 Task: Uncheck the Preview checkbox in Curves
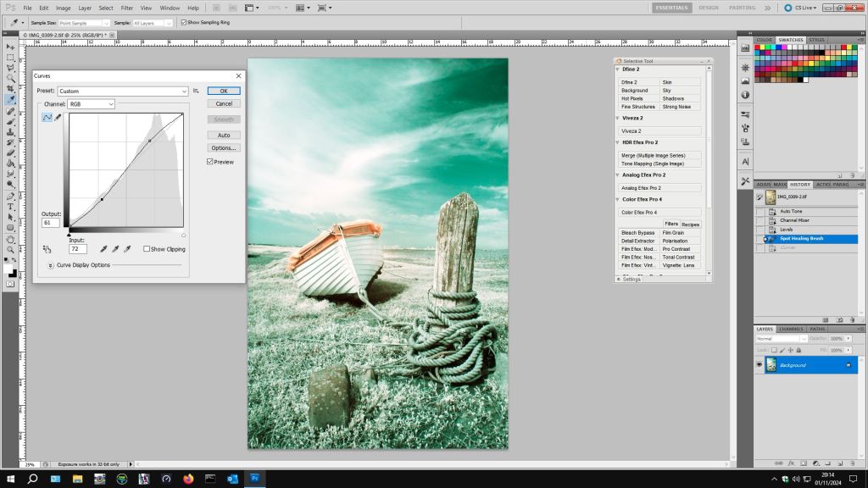point(210,162)
